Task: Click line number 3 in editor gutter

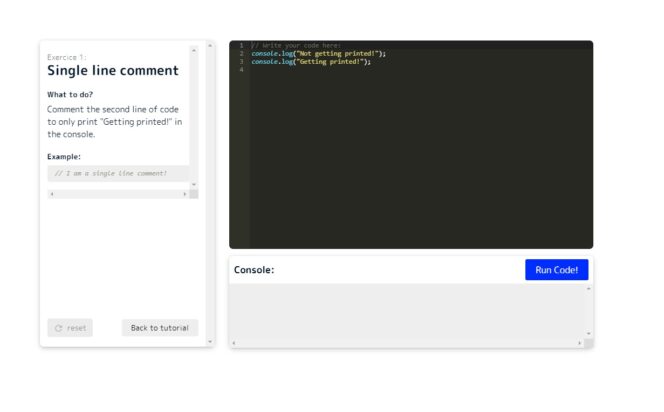Action: coord(240,61)
